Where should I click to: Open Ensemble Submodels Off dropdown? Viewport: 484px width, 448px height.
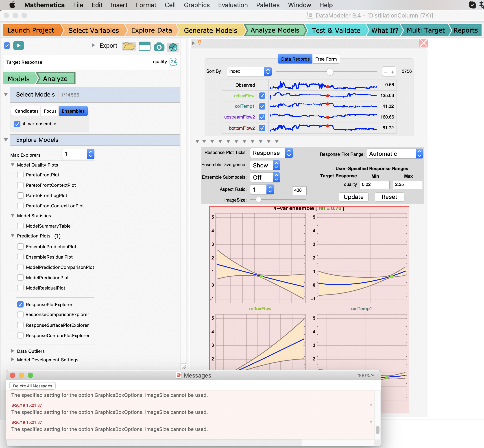[x=265, y=178]
